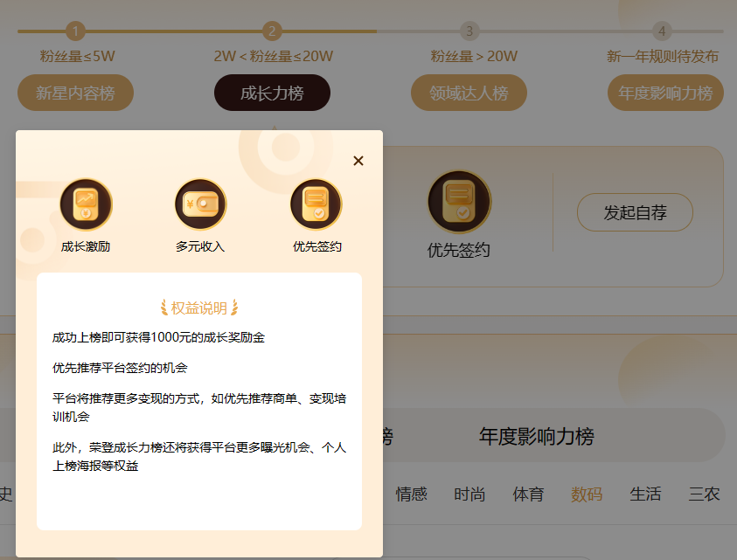Close the 权益说明 popup with the X
Viewport: 737px width, 560px height.
358,161
